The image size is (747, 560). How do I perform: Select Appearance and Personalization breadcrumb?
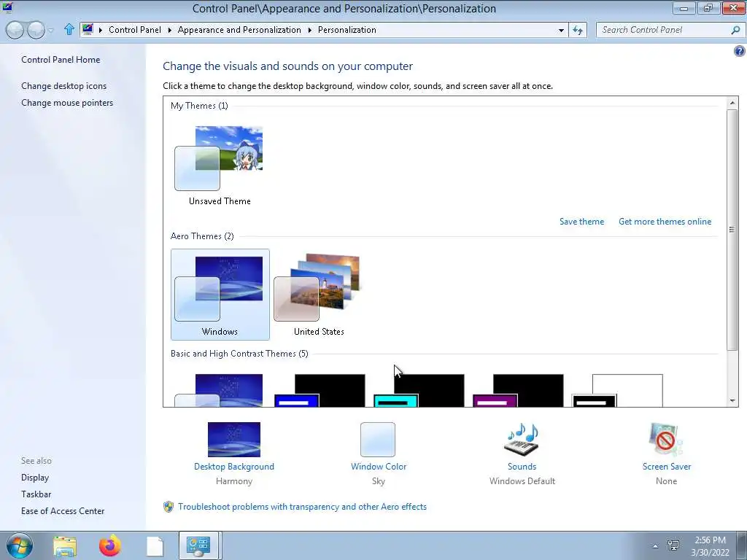point(239,30)
